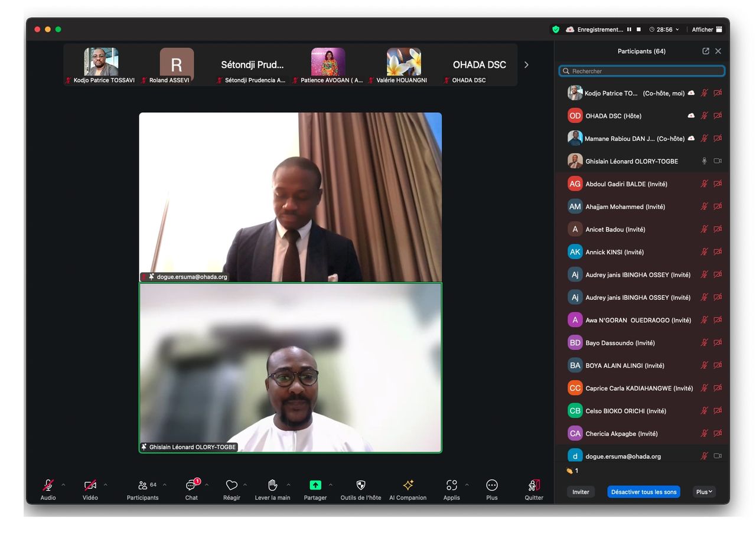Click the pin icon on Ghislain's video
Screen dimensions: 756x539
(x=144, y=447)
